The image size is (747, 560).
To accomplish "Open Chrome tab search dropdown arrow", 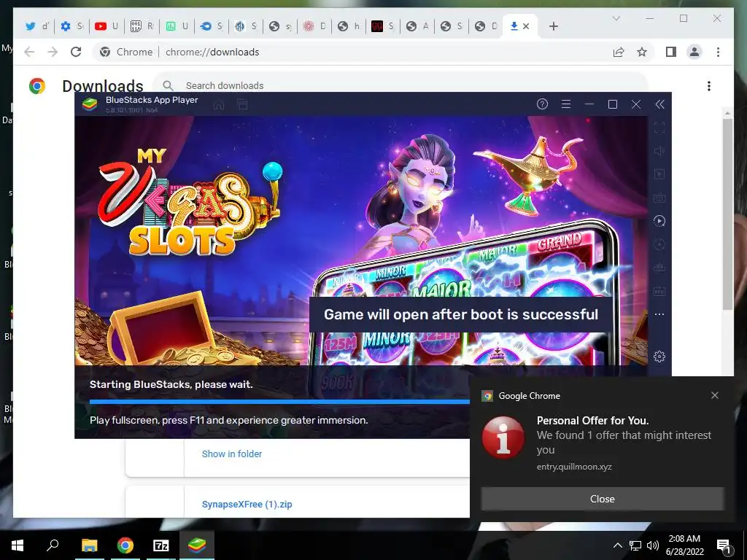I will point(616,18).
